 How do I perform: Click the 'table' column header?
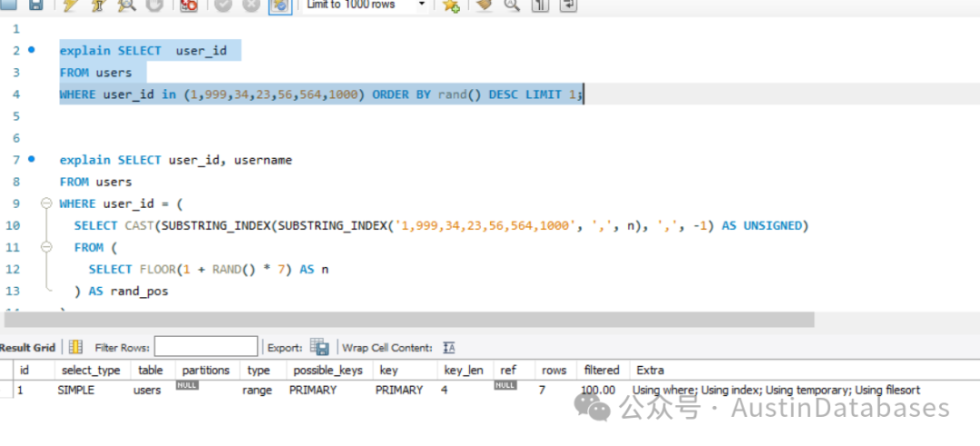152,371
